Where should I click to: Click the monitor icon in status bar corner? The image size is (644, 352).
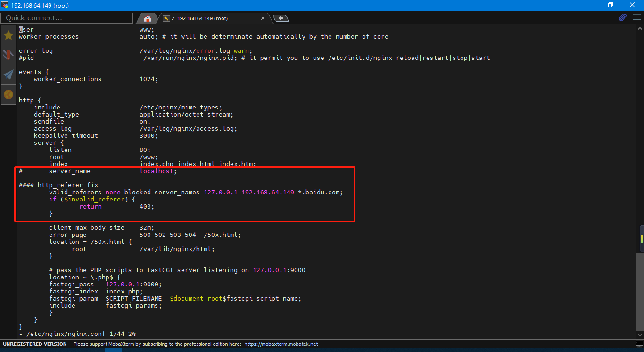point(640,344)
